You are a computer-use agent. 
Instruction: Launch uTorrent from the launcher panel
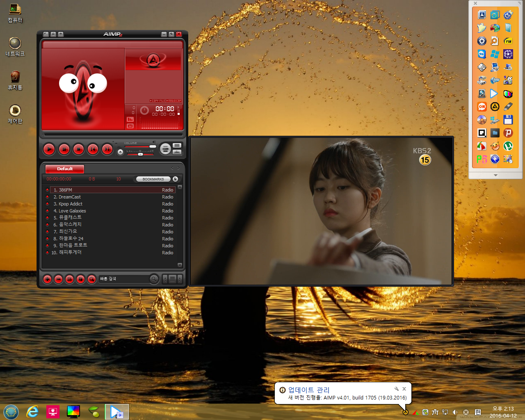508,146
